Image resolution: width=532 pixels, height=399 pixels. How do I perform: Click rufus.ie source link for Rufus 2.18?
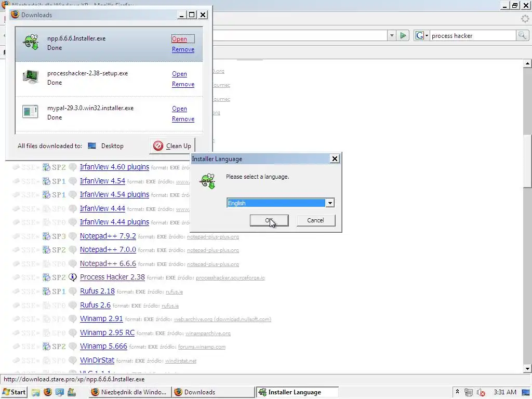(174, 292)
